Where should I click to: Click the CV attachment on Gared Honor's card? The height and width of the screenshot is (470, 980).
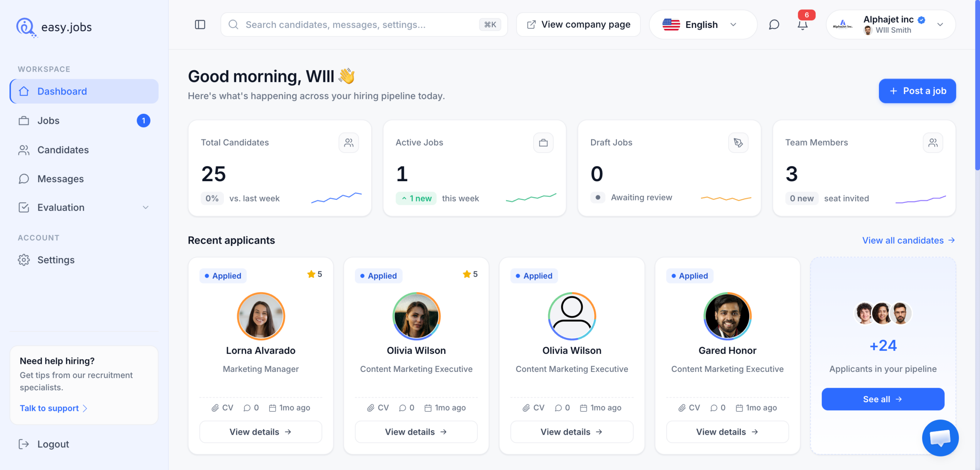(689, 408)
